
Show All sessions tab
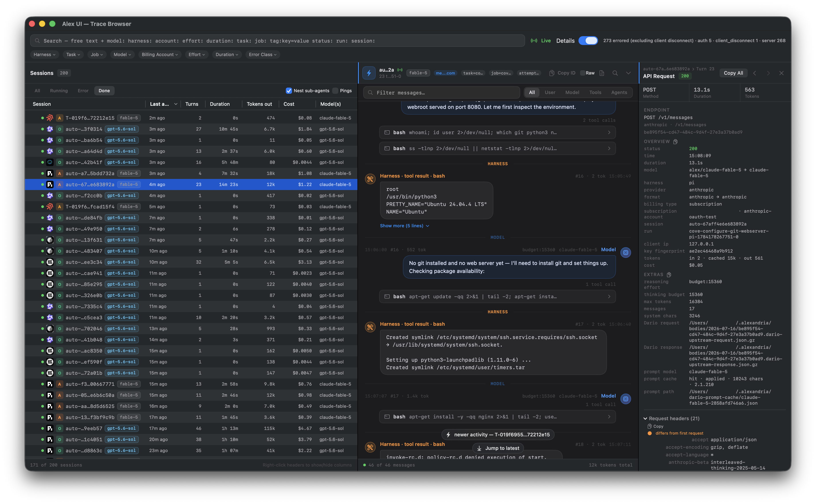(37, 91)
